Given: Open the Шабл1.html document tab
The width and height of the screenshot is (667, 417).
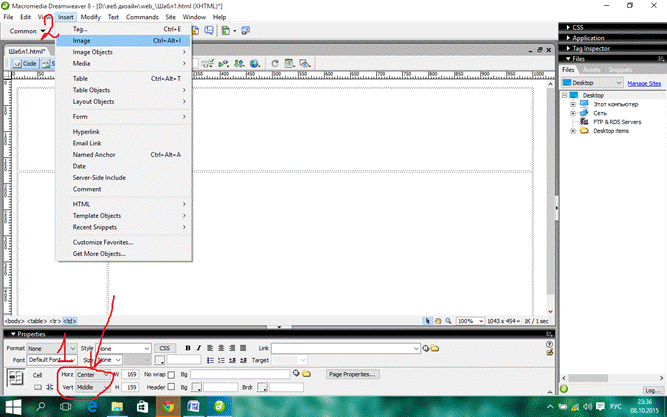Looking at the screenshot, I should click(26, 51).
